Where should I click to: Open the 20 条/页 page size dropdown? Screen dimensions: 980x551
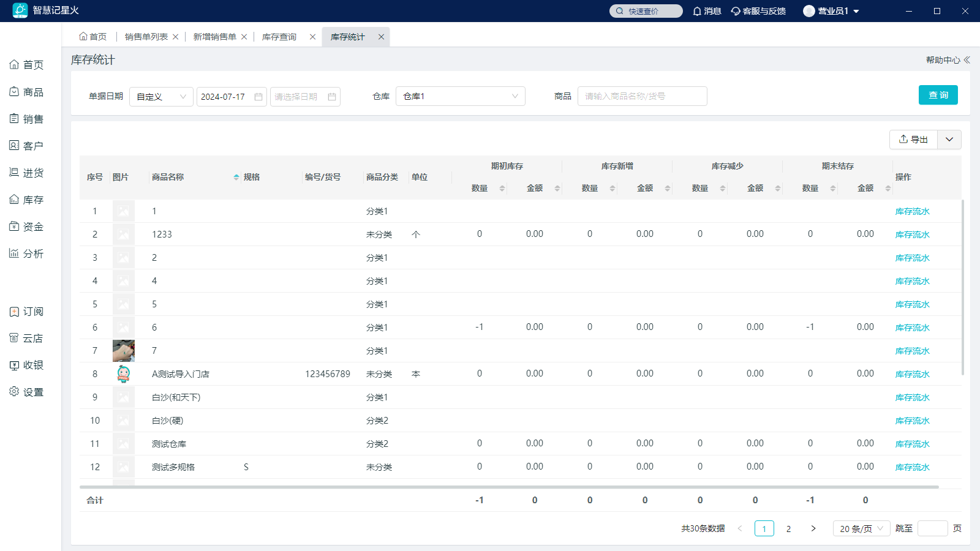coord(862,528)
